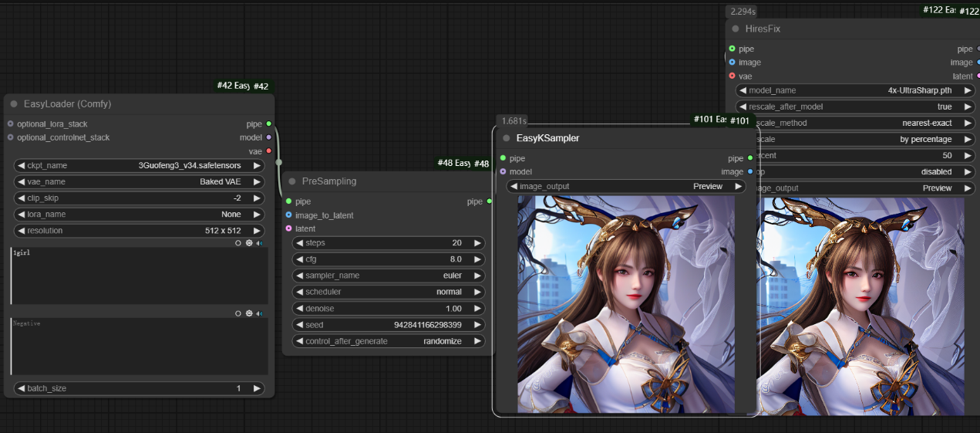
Task: Click the image output socket on EasyKSampler
Action: (x=750, y=171)
